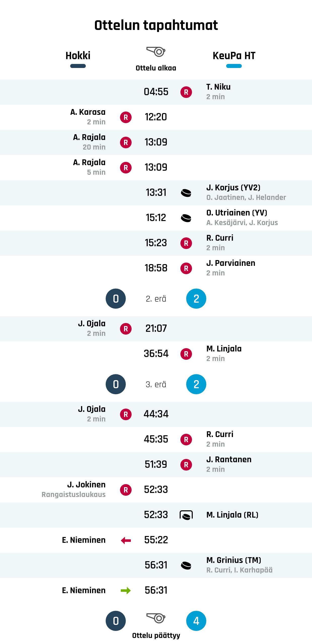Image resolution: width=312 pixels, height=644 pixels.
Task: Click the Hokki team name
Action: (78, 56)
